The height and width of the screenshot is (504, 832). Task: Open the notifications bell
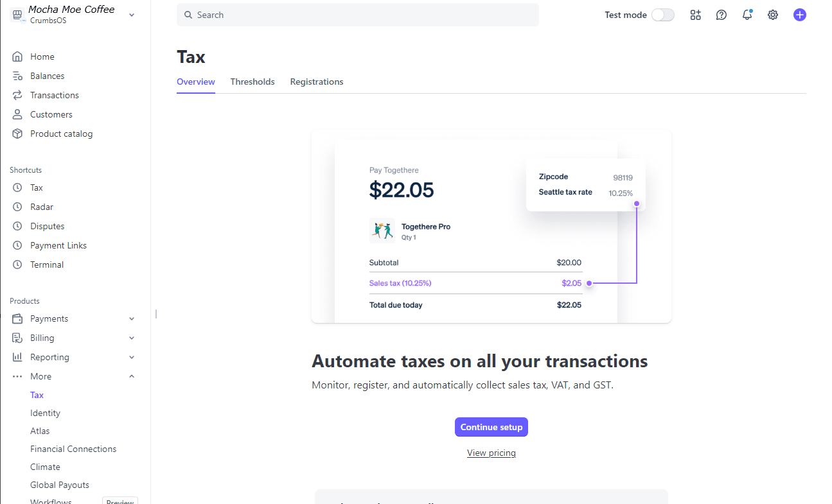point(747,15)
